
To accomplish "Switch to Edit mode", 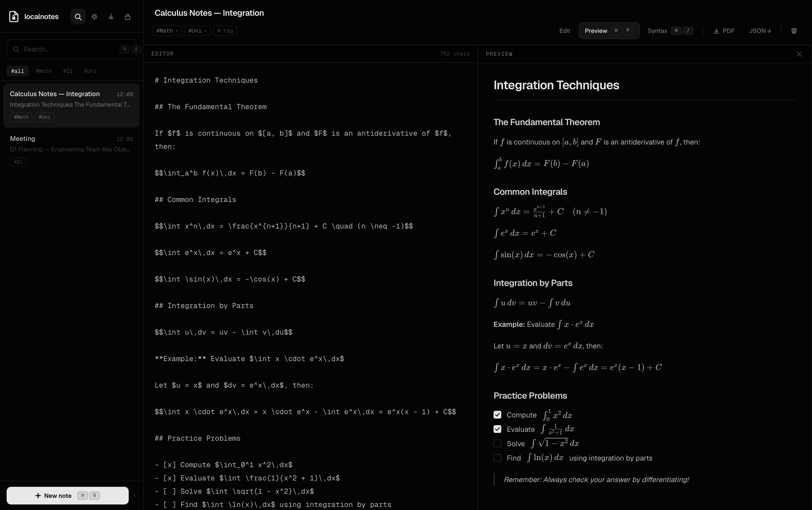I will [565, 31].
